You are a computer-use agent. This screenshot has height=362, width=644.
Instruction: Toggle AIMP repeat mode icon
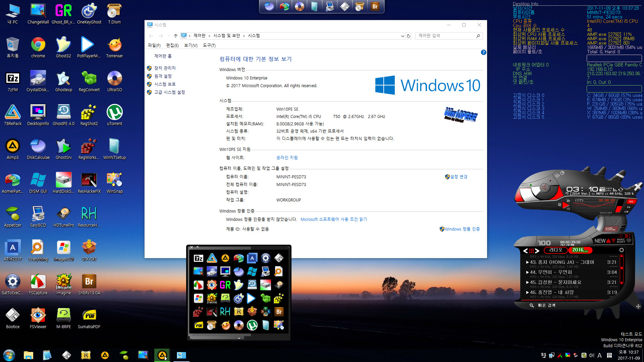point(621,190)
